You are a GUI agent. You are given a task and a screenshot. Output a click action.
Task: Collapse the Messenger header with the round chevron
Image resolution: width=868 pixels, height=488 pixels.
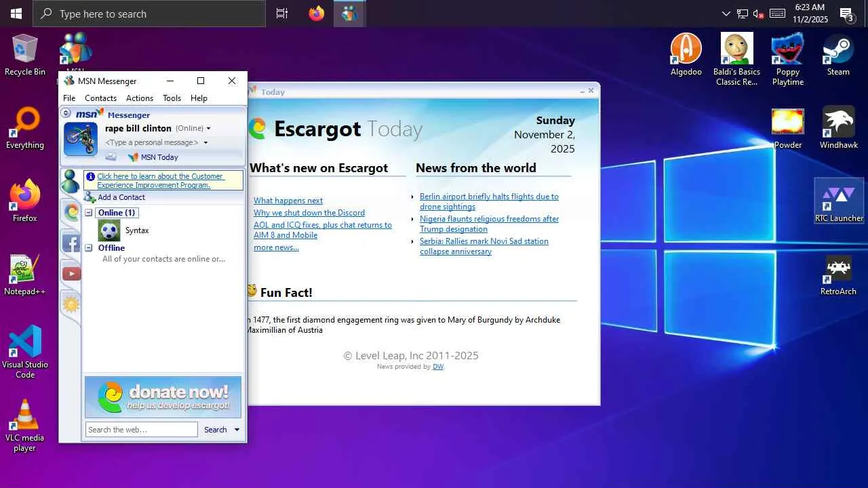[x=66, y=113]
